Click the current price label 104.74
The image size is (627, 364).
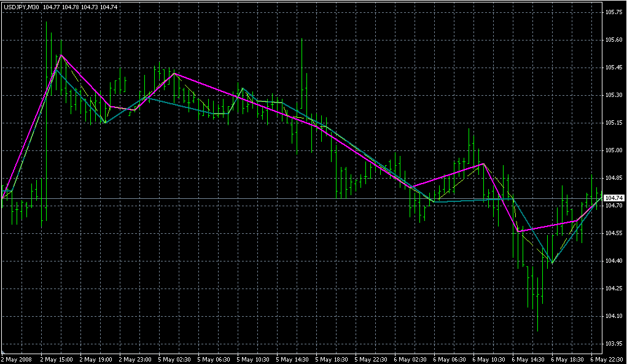coord(614,198)
